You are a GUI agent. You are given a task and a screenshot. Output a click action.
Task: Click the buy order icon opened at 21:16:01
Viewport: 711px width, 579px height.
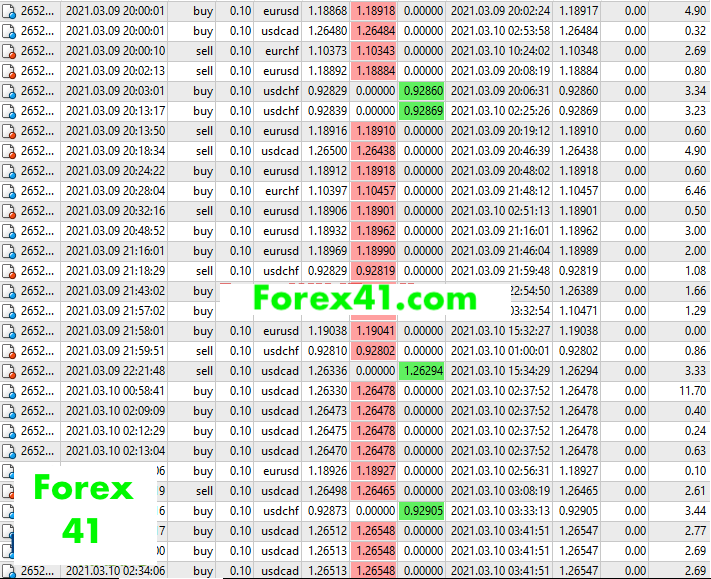click(9, 251)
